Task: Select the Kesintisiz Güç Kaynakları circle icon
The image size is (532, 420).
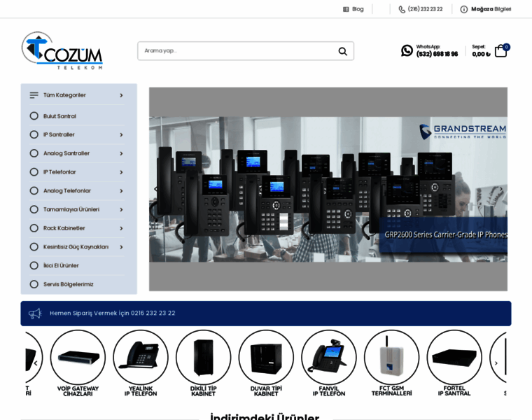Action: [x=34, y=246]
